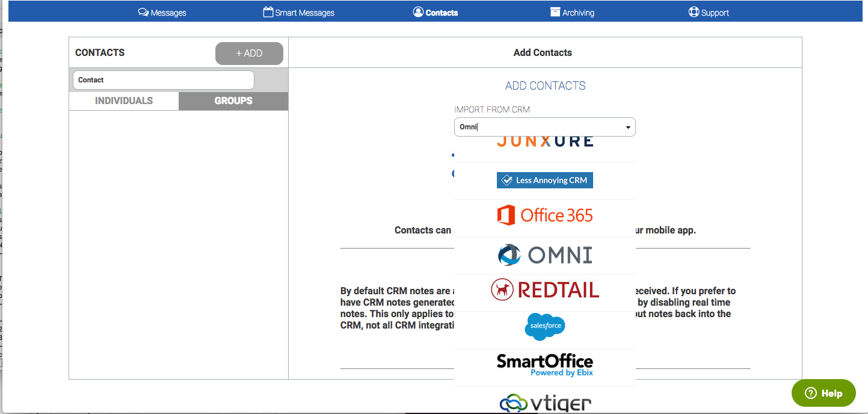Click the ADD CONTACTS heading

[x=546, y=86]
